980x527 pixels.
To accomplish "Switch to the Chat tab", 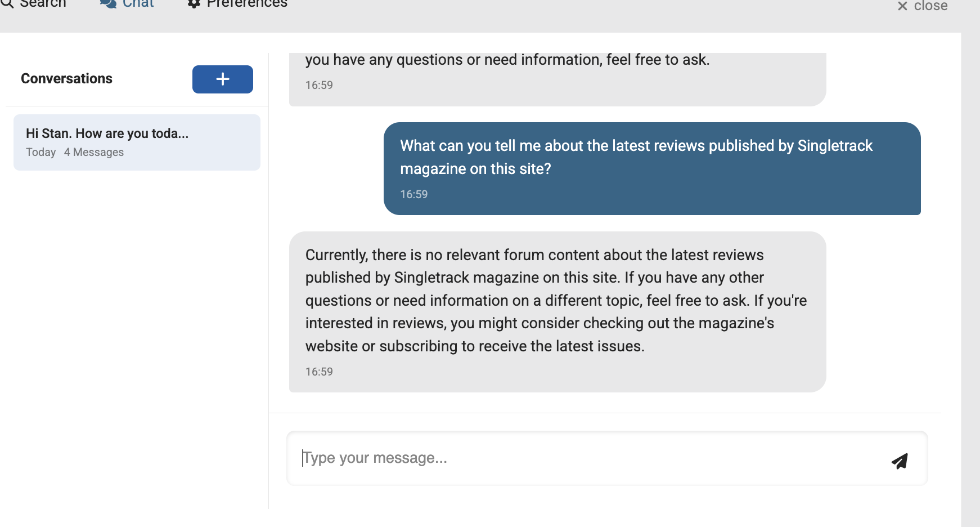I will tap(138, 4).
